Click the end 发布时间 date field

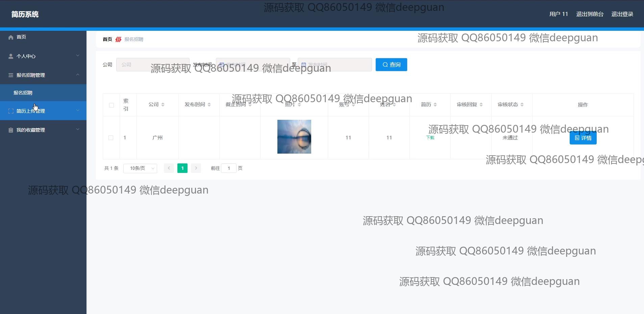335,65
